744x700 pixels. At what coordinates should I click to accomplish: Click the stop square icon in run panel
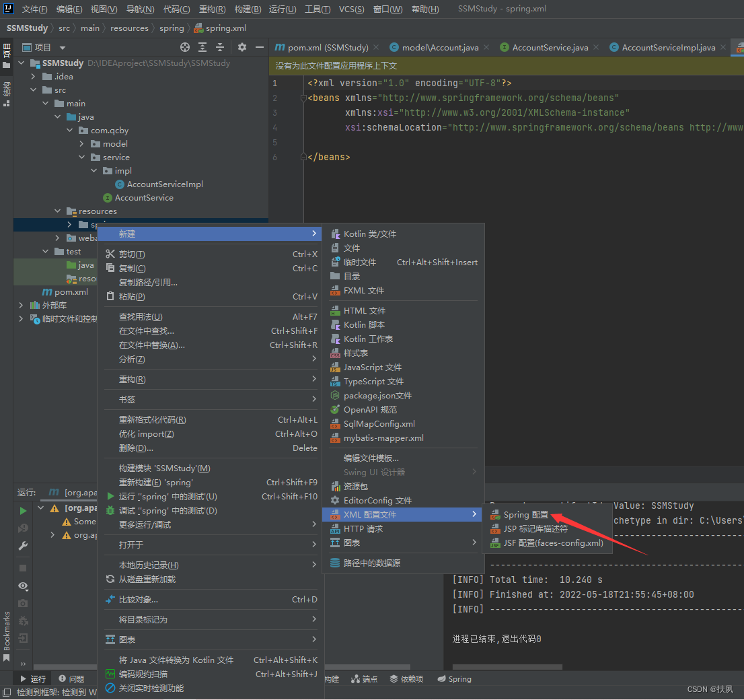[x=23, y=568]
